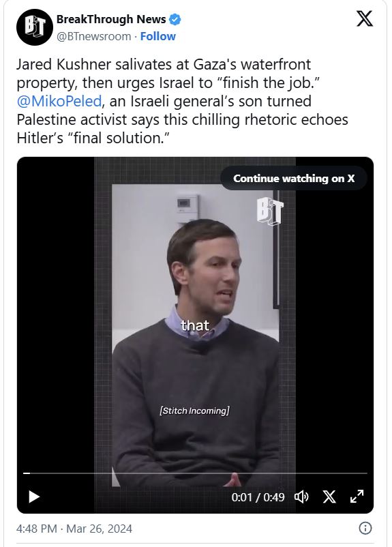
Task: Click the @BTnewsroom handle
Action: click(94, 36)
